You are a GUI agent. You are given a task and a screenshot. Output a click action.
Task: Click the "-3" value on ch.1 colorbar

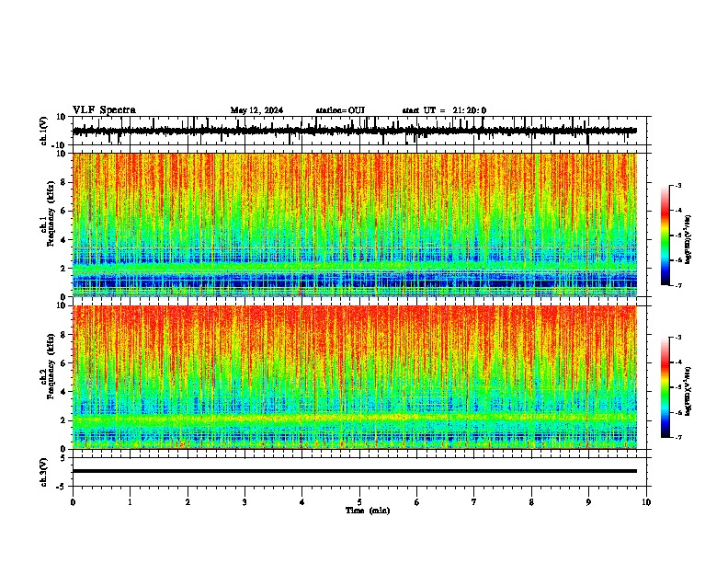tap(677, 185)
